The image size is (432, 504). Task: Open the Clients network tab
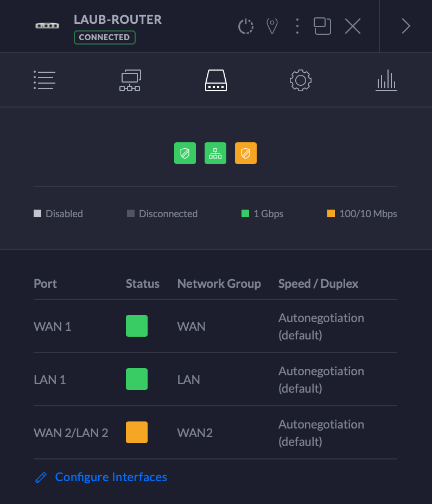click(130, 80)
